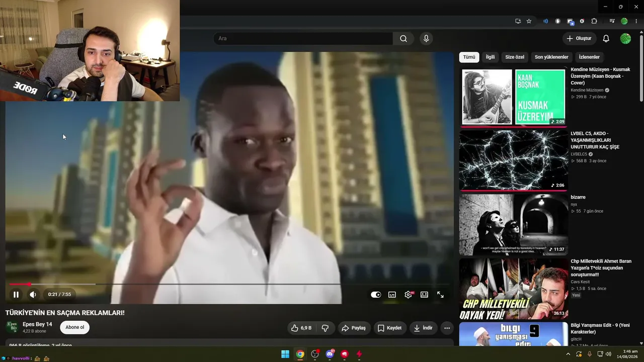Start voice search with the microphone icon
Screen dimensions: 644x362
point(426,39)
